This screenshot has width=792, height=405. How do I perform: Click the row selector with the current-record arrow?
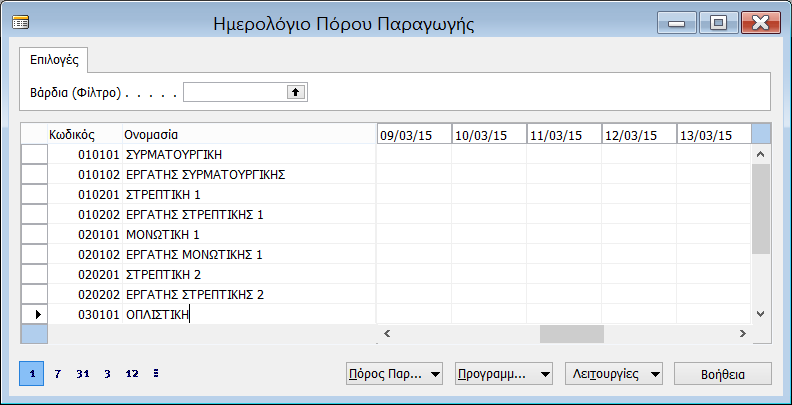[34, 314]
